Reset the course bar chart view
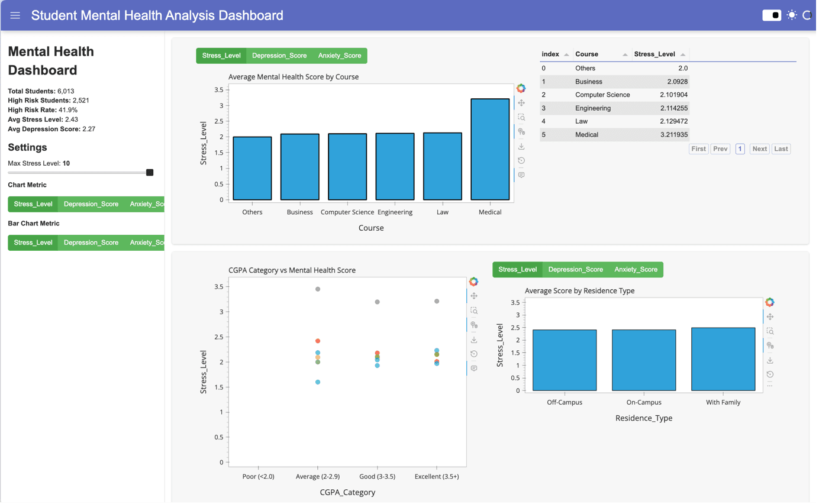The image size is (819, 504). [523, 161]
